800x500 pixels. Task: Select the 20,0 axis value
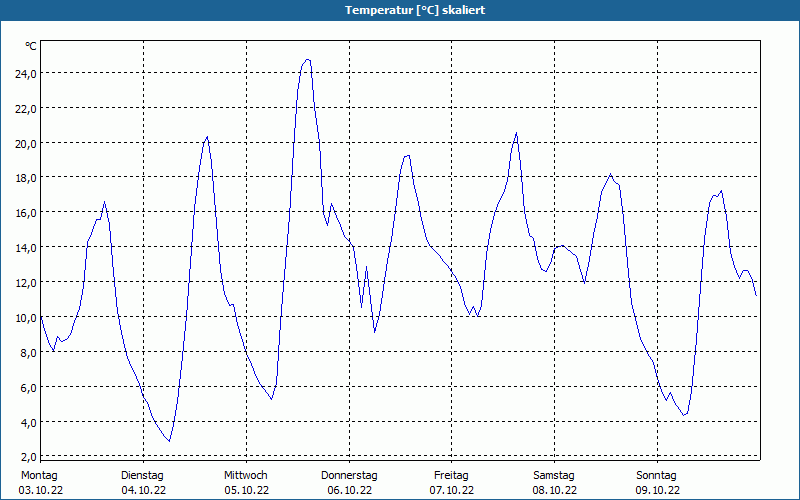[x=26, y=143]
